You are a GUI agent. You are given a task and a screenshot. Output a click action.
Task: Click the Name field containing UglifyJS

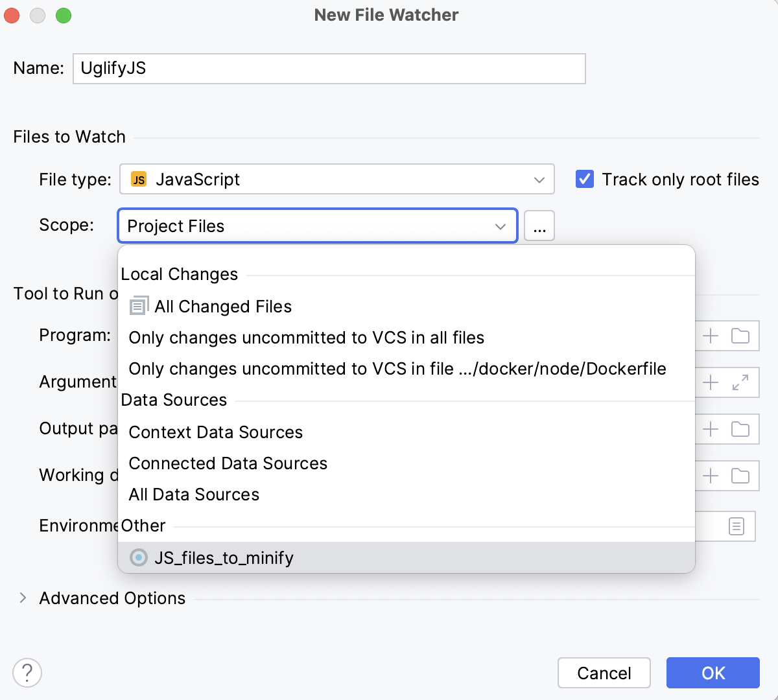coord(329,69)
